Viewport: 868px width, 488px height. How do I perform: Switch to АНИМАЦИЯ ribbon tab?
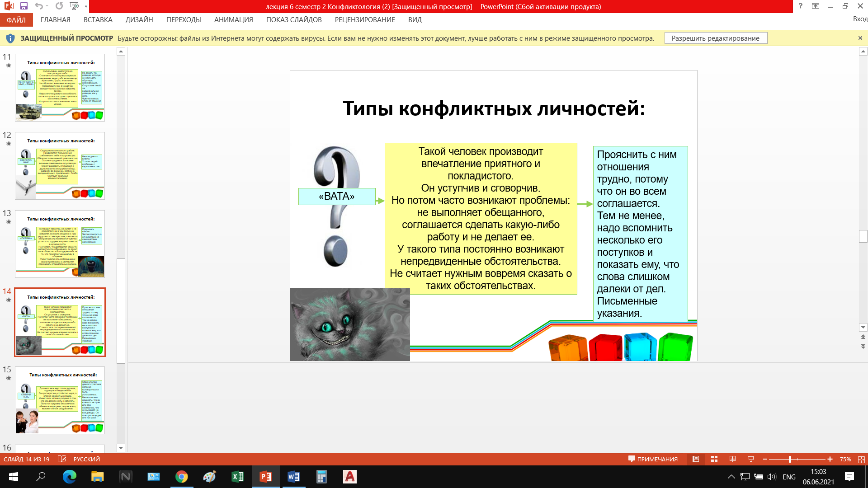click(x=234, y=20)
